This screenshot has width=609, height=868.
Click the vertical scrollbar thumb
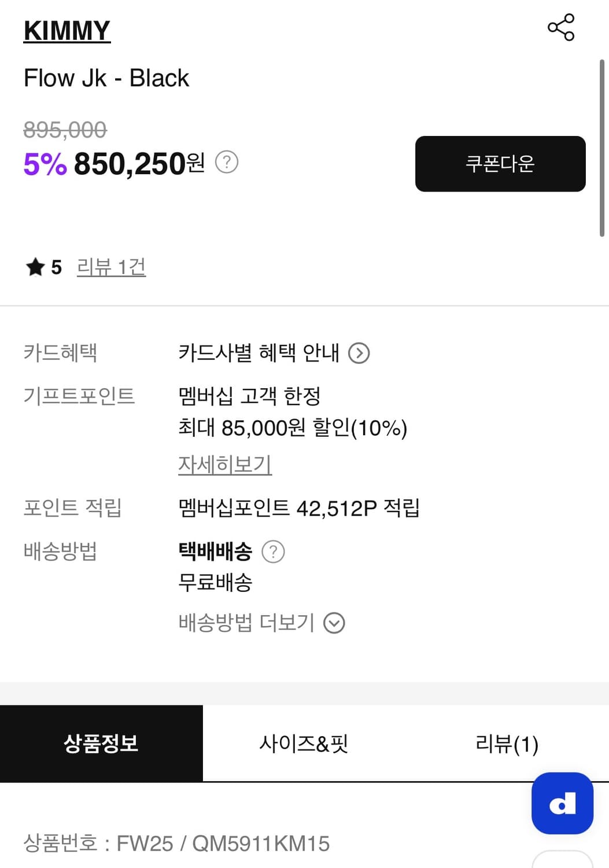pyautogui.click(x=602, y=148)
